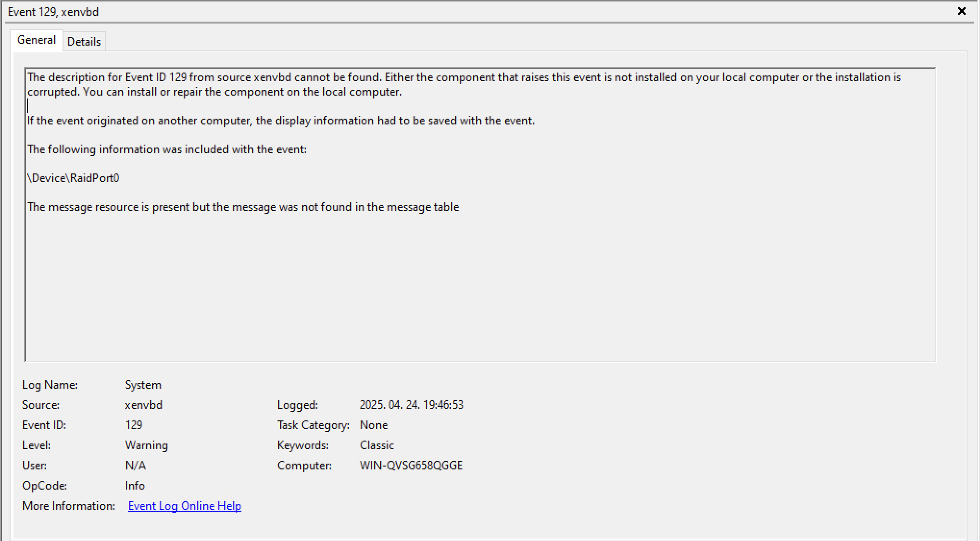
Task: Click the Event ID value 129
Action: (x=134, y=425)
